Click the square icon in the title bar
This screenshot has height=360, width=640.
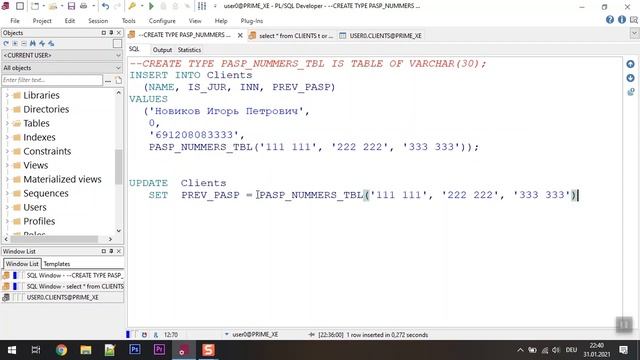(x=19, y=6)
